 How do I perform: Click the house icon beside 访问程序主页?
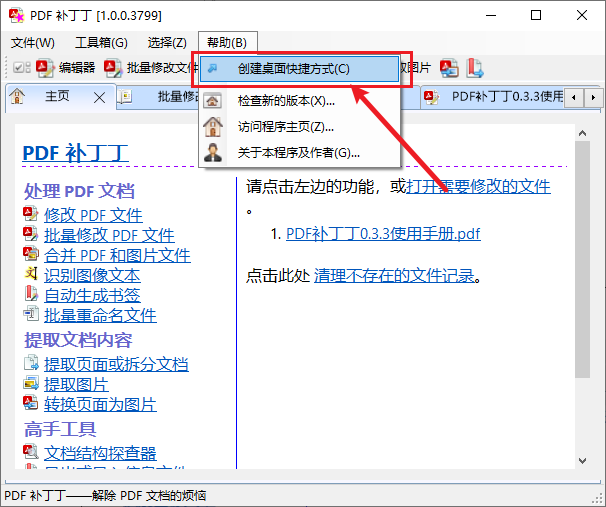point(213,126)
